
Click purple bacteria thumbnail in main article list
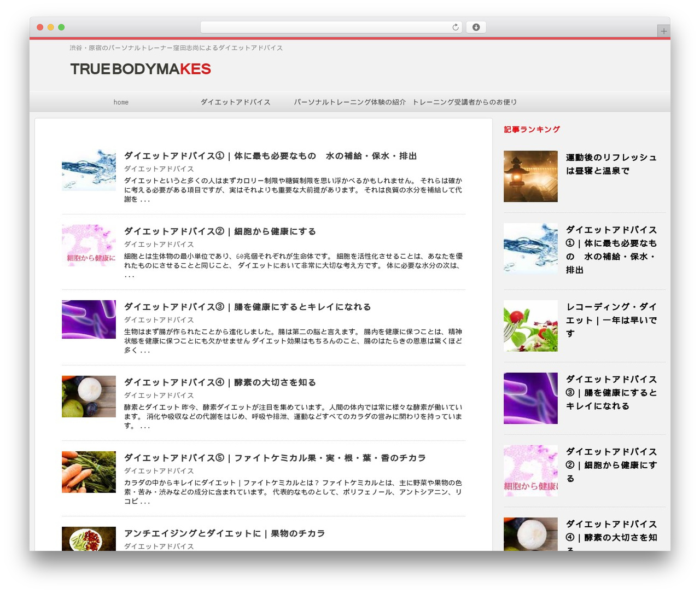(x=89, y=319)
